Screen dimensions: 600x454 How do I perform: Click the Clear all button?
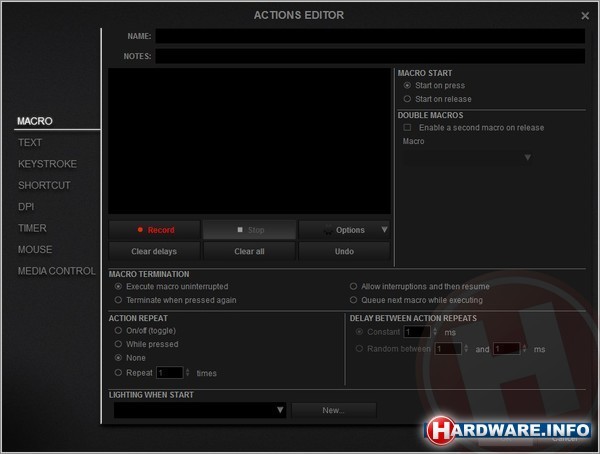point(249,251)
